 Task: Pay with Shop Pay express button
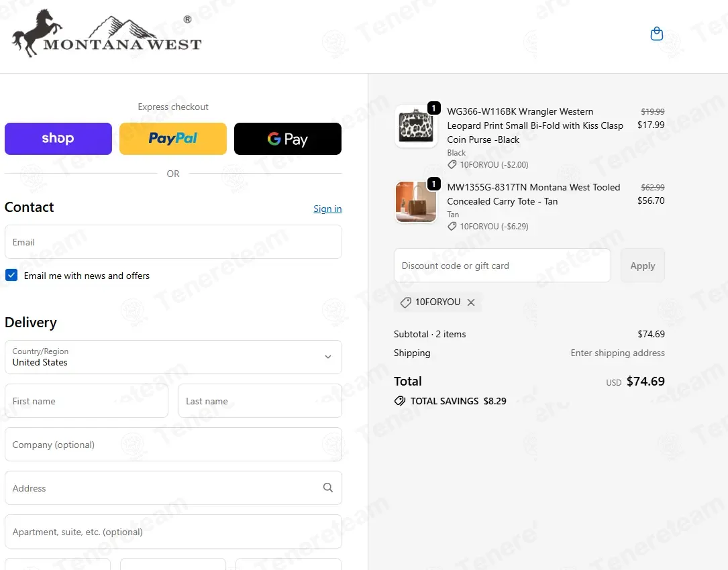tap(58, 139)
